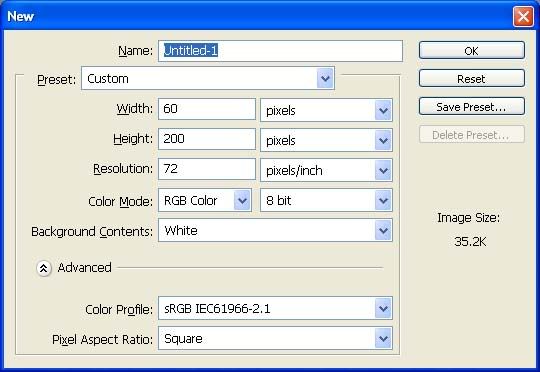Click the Save Preset button

(x=472, y=106)
